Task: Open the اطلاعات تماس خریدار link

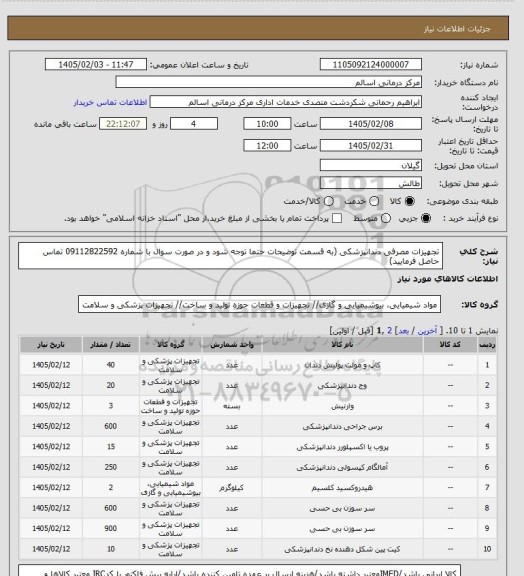Action: (110, 102)
